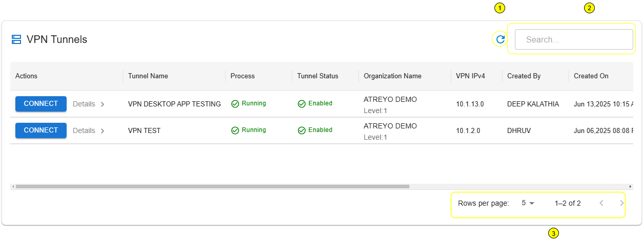This screenshot has width=644, height=241.
Task: Click the VPN Tunnels server icon
Action: pos(16,39)
